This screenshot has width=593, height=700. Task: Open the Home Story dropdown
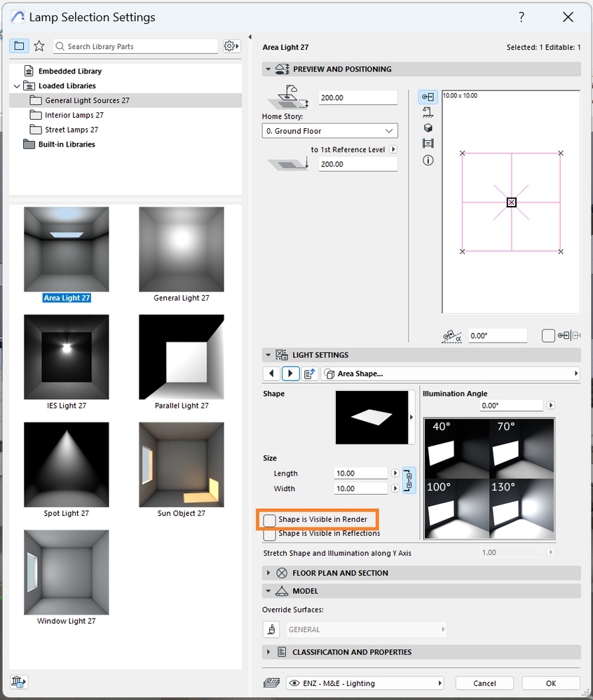(x=329, y=131)
